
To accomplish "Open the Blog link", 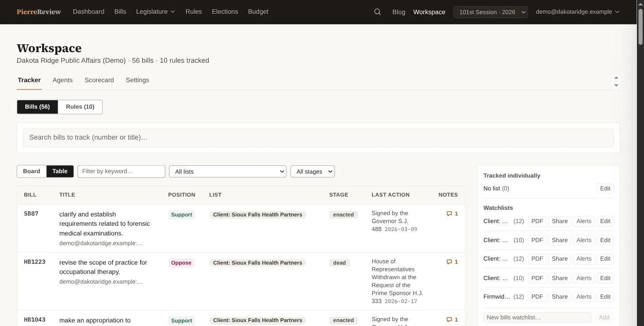I will point(399,12).
